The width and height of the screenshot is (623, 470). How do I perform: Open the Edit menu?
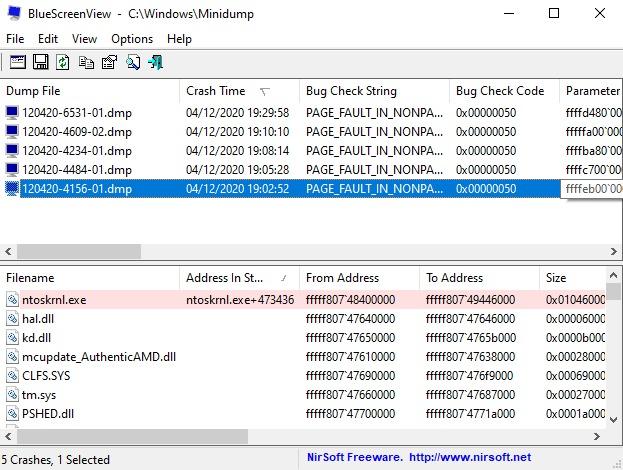(48, 39)
